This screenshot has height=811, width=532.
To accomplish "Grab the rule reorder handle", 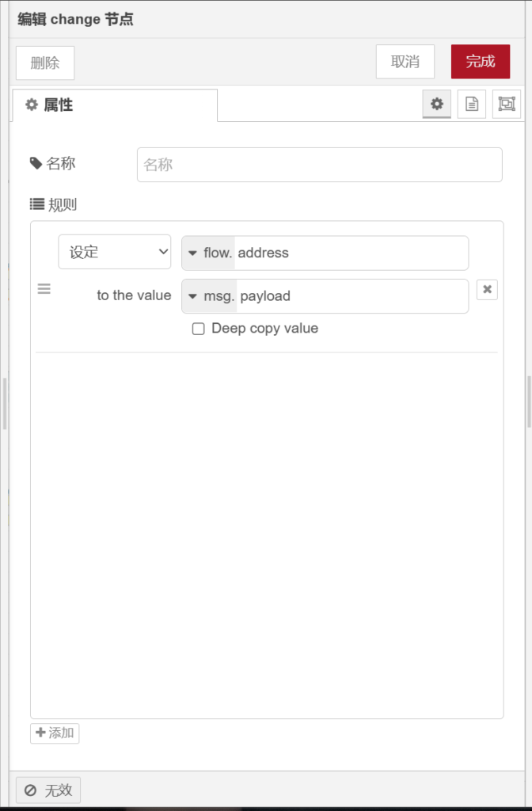I will 44,289.
